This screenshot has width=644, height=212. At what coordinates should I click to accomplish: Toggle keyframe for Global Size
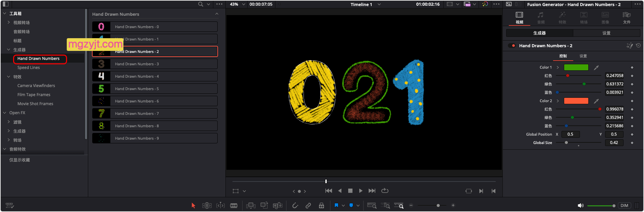point(632,143)
